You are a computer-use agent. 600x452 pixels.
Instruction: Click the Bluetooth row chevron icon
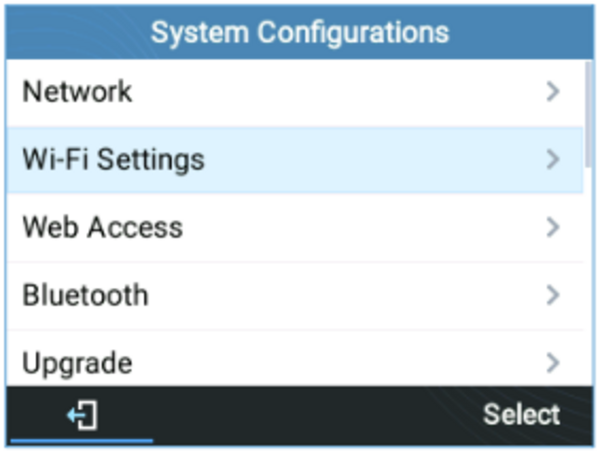(x=553, y=295)
